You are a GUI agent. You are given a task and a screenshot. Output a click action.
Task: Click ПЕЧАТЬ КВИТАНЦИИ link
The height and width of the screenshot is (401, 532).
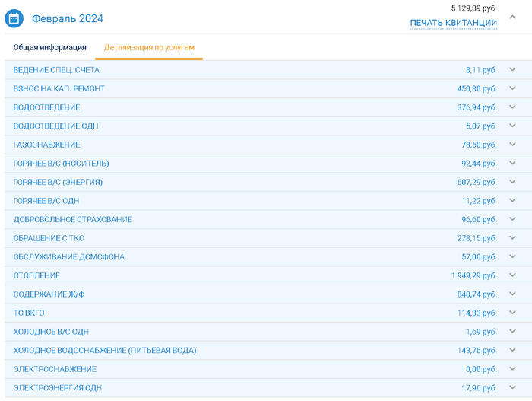453,23
